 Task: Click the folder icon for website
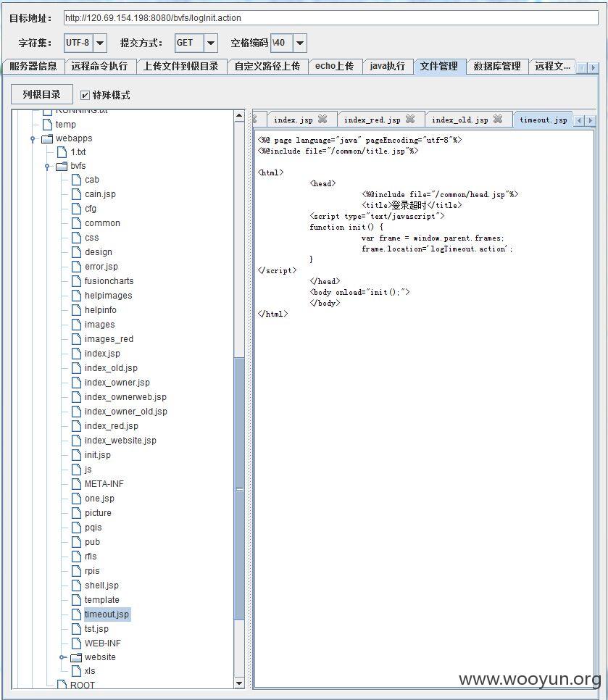(x=76, y=657)
